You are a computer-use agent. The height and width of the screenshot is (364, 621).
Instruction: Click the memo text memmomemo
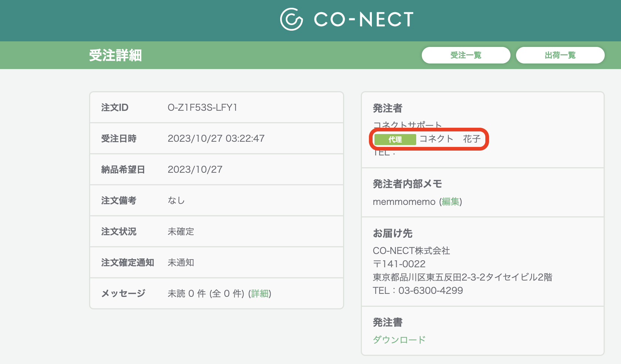[x=404, y=202]
